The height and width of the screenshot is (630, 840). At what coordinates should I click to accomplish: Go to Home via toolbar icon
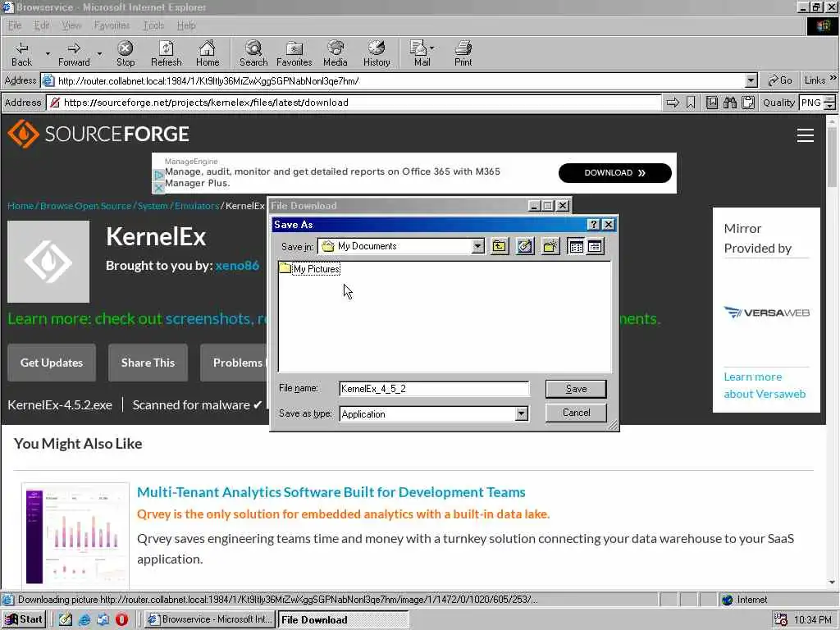[208, 53]
